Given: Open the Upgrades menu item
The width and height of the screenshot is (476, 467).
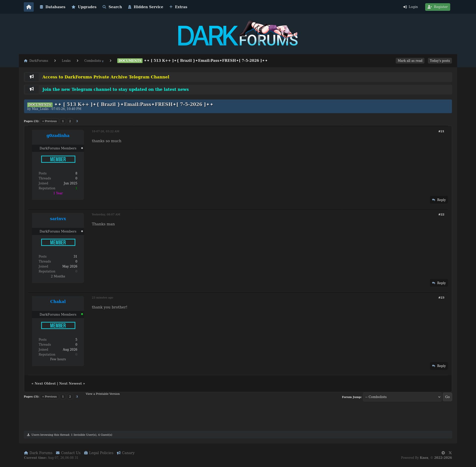Looking at the screenshot, I should click(84, 7).
